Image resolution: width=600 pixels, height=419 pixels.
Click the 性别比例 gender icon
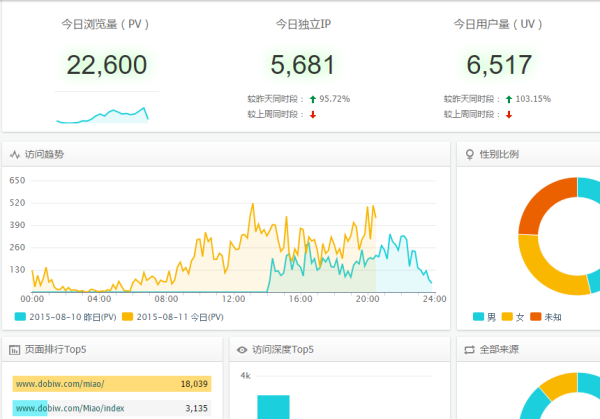pyautogui.click(x=470, y=155)
